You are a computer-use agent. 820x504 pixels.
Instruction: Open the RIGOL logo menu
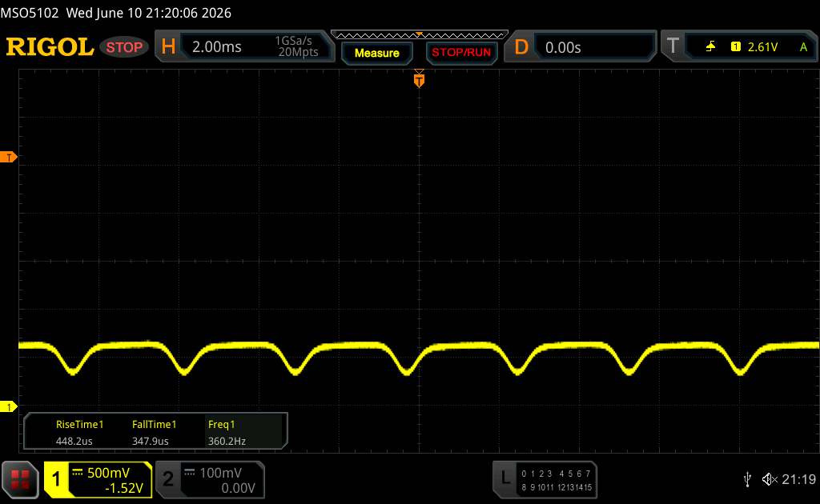point(50,47)
